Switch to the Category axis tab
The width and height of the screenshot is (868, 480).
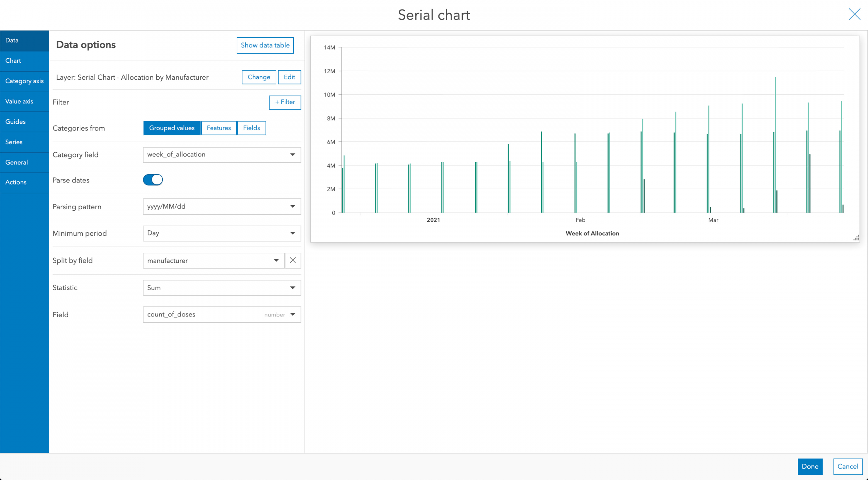24,81
